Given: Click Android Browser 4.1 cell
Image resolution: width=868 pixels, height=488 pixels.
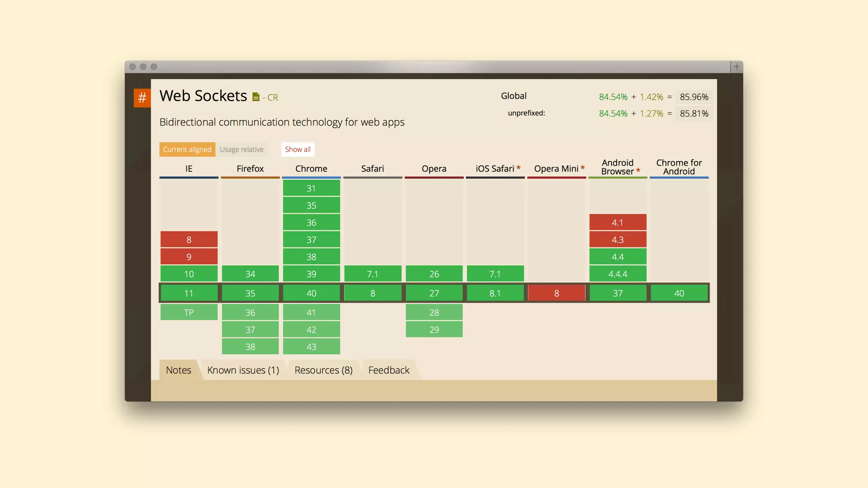Looking at the screenshot, I should point(618,223).
